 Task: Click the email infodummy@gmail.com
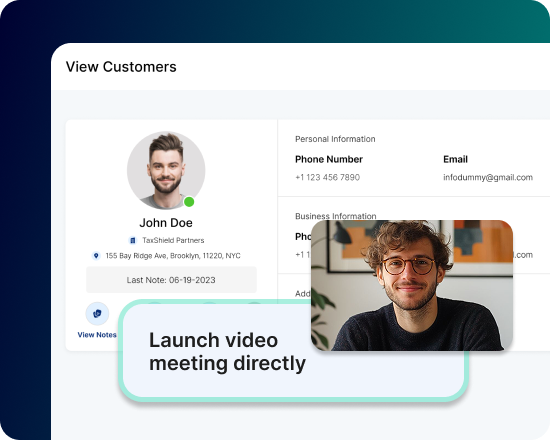488,178
